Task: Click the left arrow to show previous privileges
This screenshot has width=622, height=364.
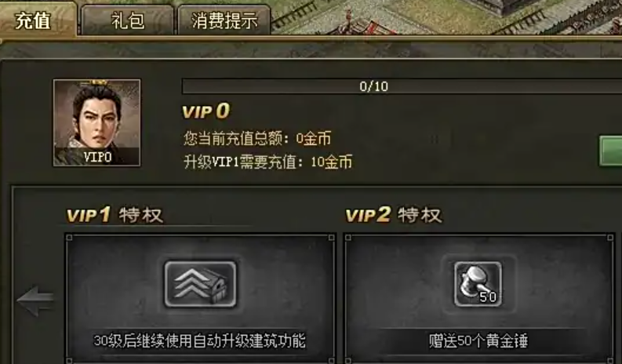Action: [35, 300]
